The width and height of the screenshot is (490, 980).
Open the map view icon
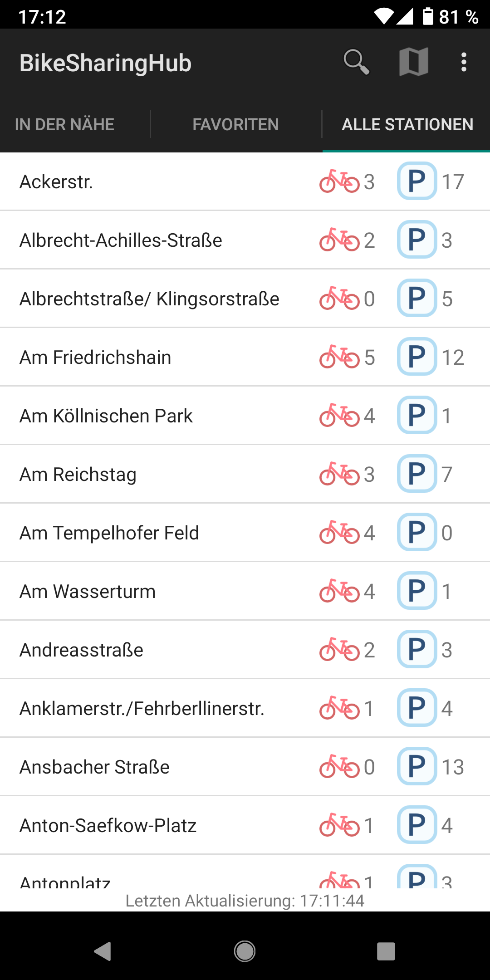pyautogui.click(x=413, y=62)
